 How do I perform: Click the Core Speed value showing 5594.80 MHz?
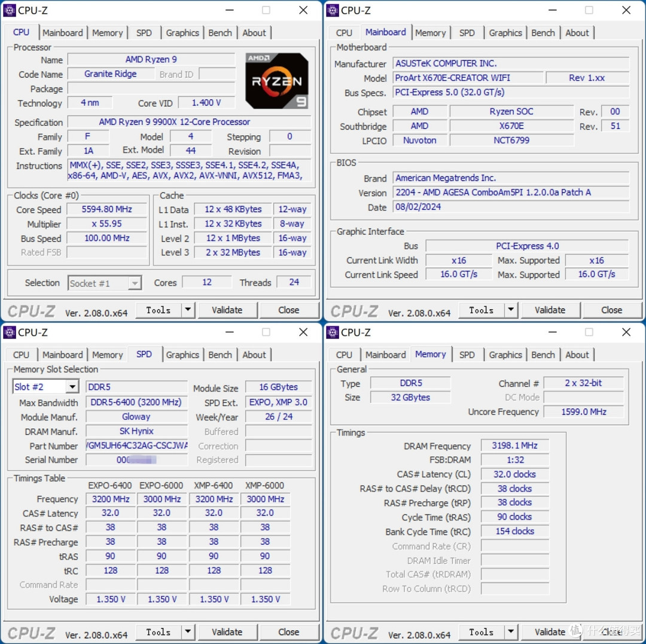(x=107, y=209)
